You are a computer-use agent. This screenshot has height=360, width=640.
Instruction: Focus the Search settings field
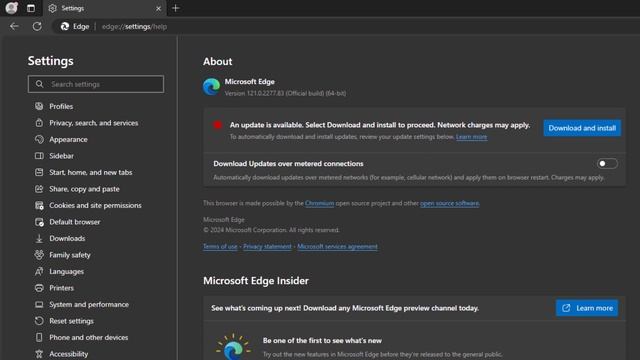pyautogui.click(x=96, y=84)
